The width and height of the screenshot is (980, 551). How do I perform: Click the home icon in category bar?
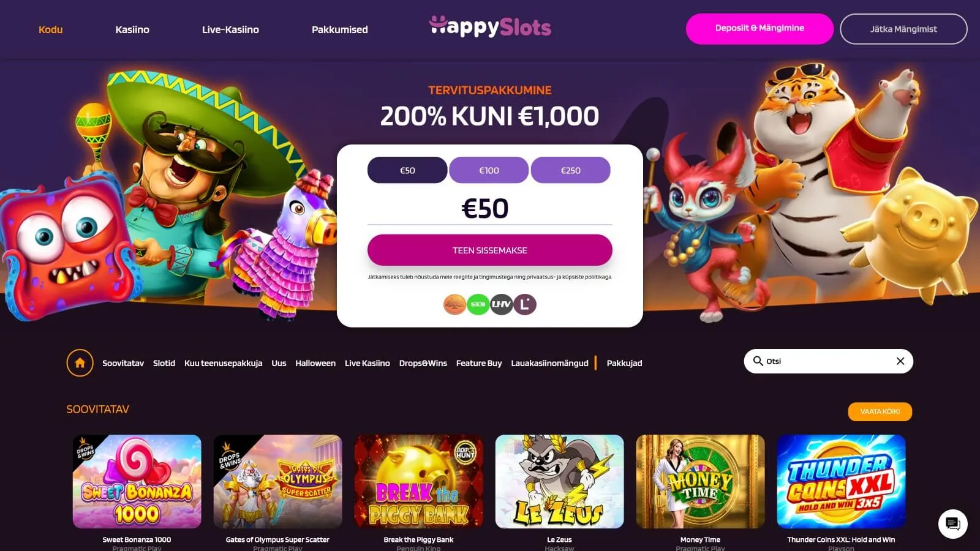click(80, 363)
